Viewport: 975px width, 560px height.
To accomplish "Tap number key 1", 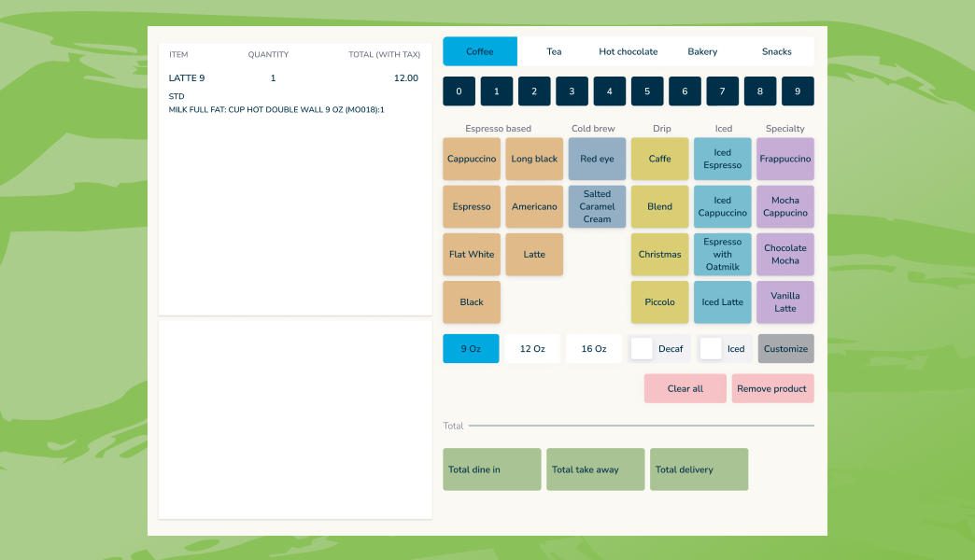I will (496, 91).
